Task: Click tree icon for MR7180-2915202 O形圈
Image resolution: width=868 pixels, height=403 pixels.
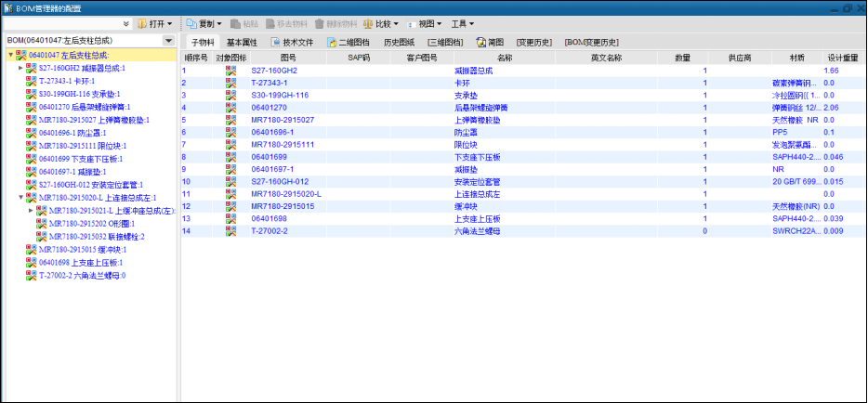Action: pos(43,224)
